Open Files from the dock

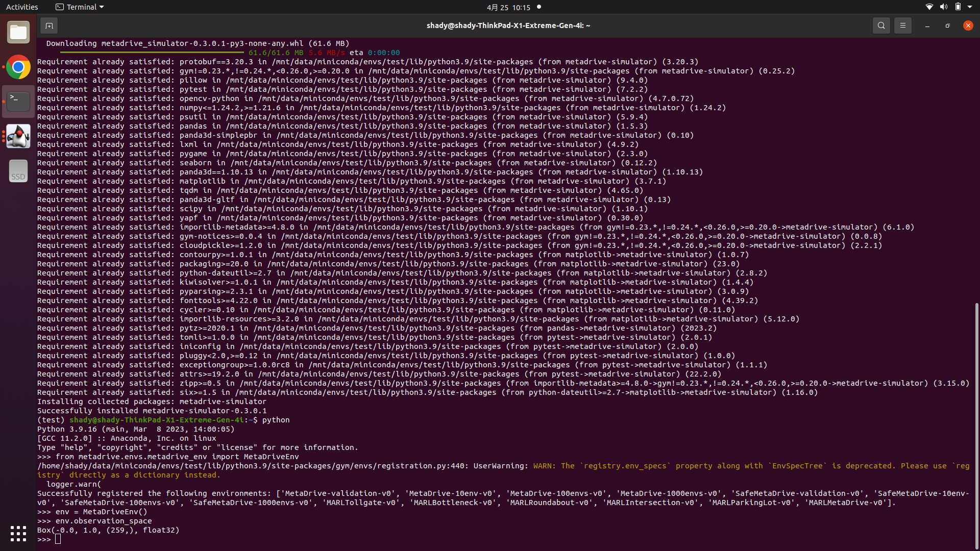click(x=18, y=32)
